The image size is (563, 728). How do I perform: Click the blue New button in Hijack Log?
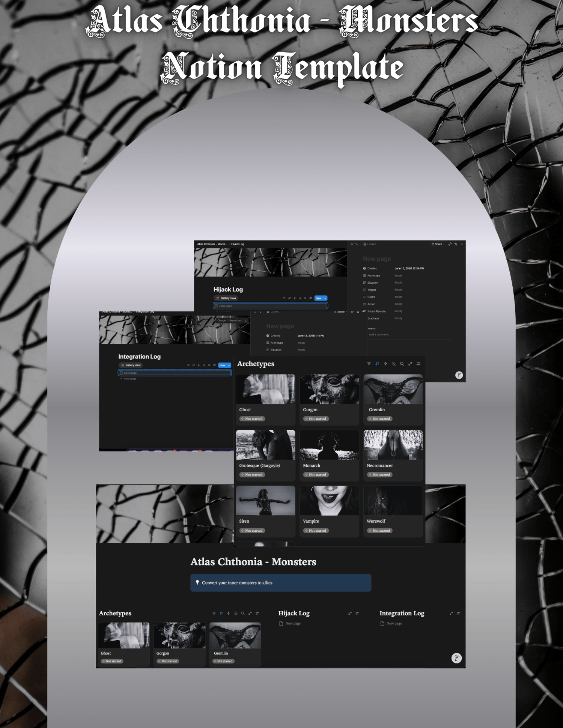click(319, 298)
